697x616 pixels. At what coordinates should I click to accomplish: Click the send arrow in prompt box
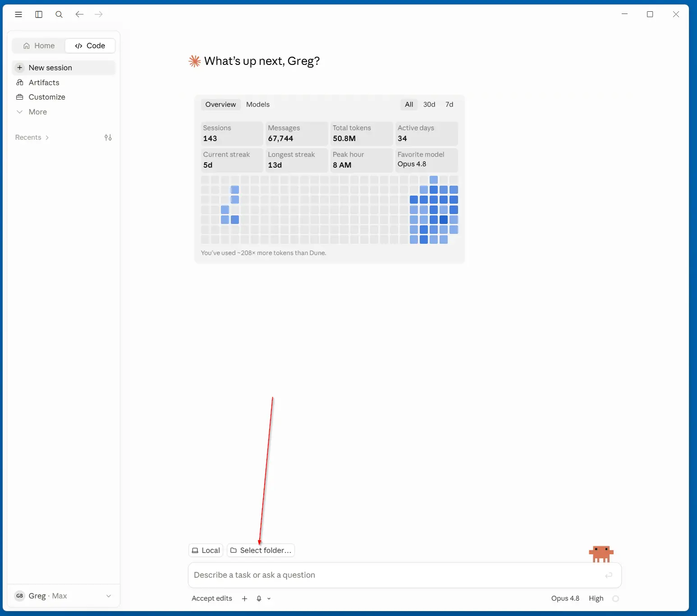click(609, 575)
